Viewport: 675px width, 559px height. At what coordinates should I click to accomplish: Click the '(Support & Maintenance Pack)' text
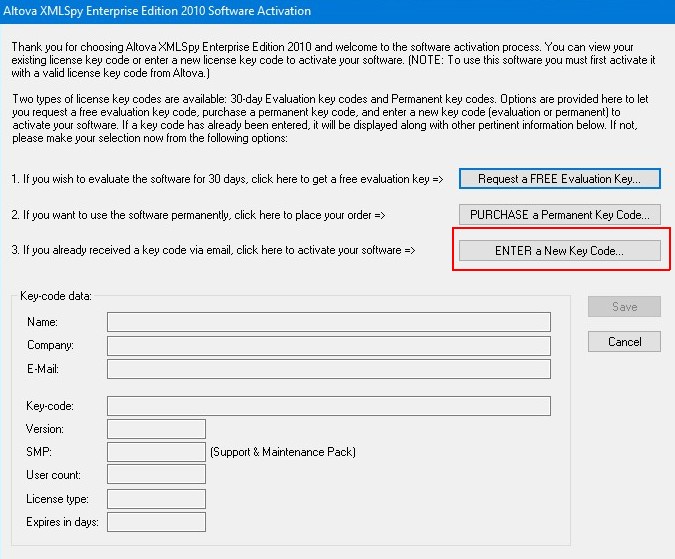(283, 452)
